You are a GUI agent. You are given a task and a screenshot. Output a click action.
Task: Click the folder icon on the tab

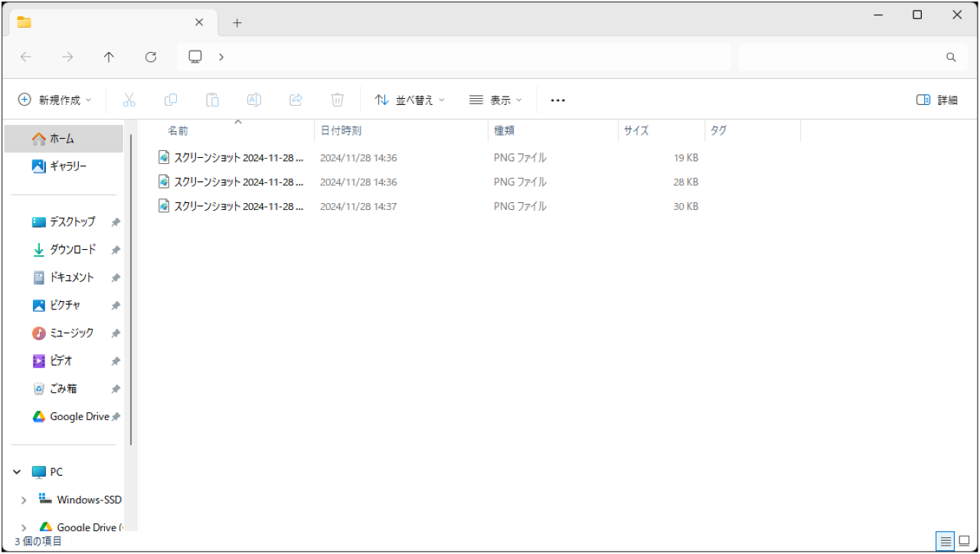tap(24, 22)
